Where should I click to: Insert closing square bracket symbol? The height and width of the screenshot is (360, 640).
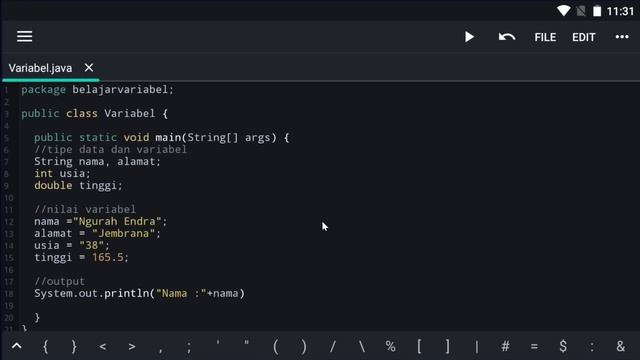pyautogui.click(x=448, y=347)
